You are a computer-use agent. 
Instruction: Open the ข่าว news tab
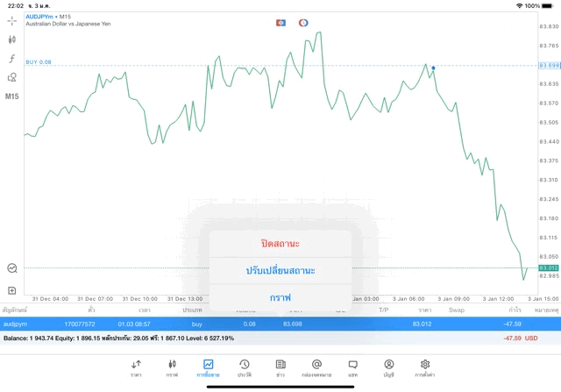(280, 367)
